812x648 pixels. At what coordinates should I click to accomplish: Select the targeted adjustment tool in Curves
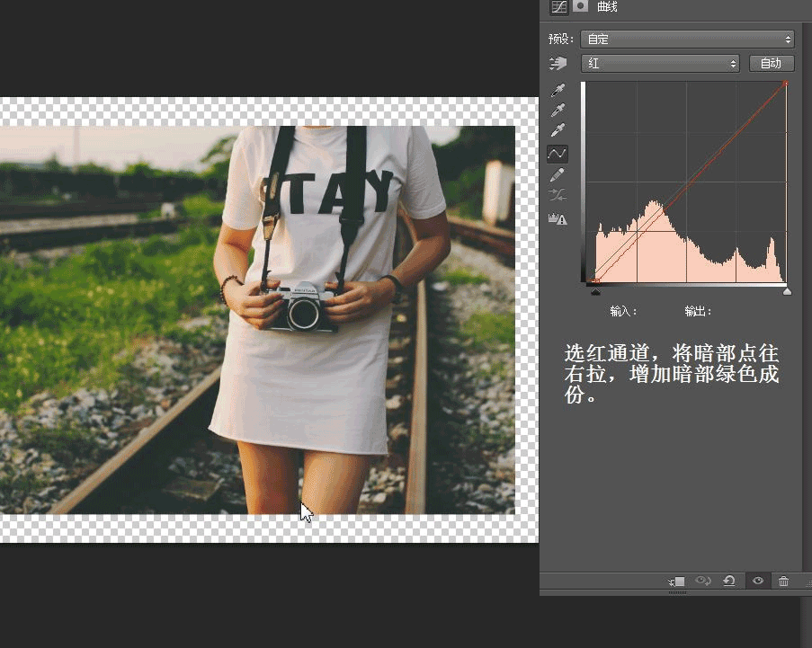(558, 63)
